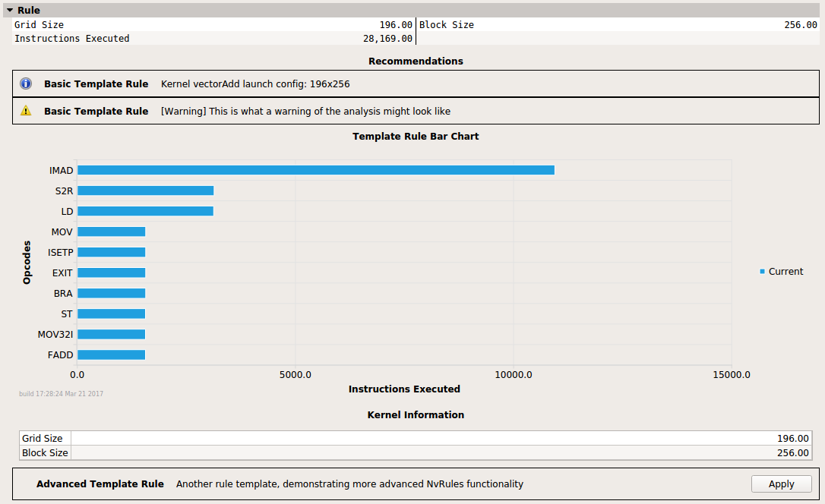
Task: Click the Advanced Template Rule title
Action: [100, 484]
